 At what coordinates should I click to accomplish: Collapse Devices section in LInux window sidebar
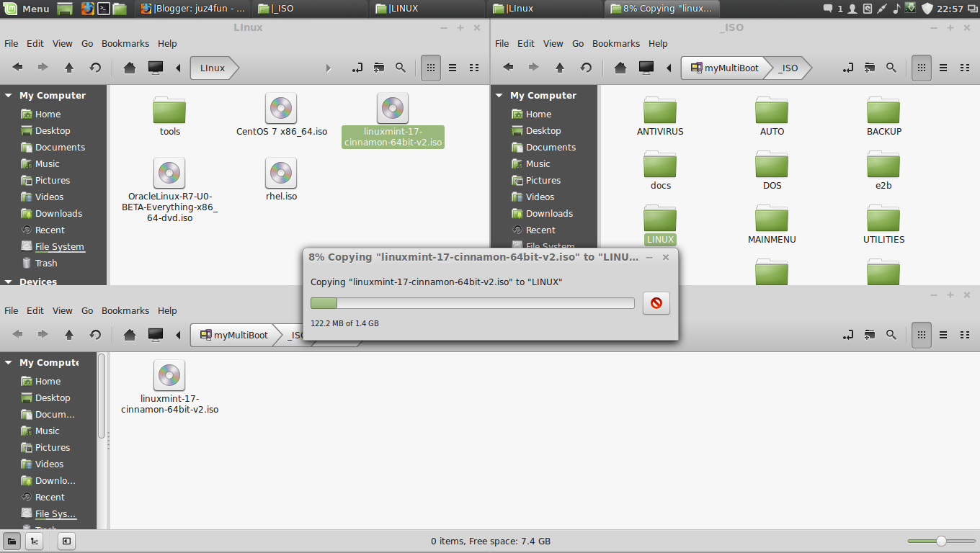point(9,282)
